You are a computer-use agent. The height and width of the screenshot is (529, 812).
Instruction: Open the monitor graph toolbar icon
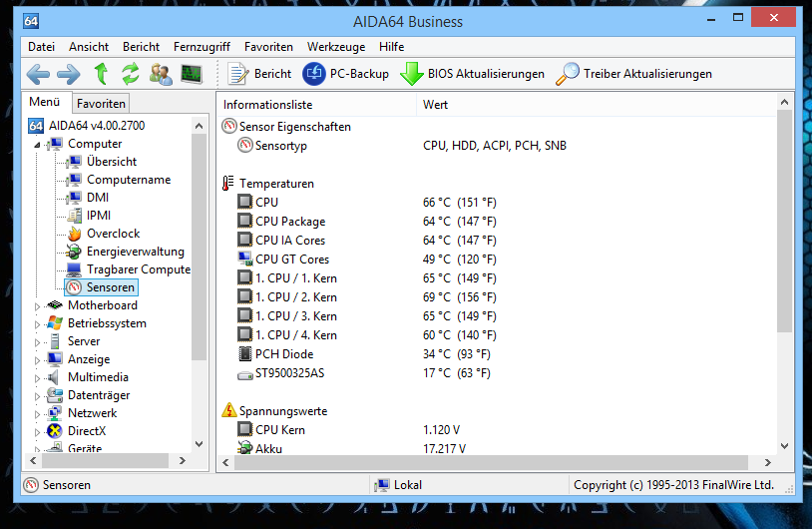pos(192,74)
